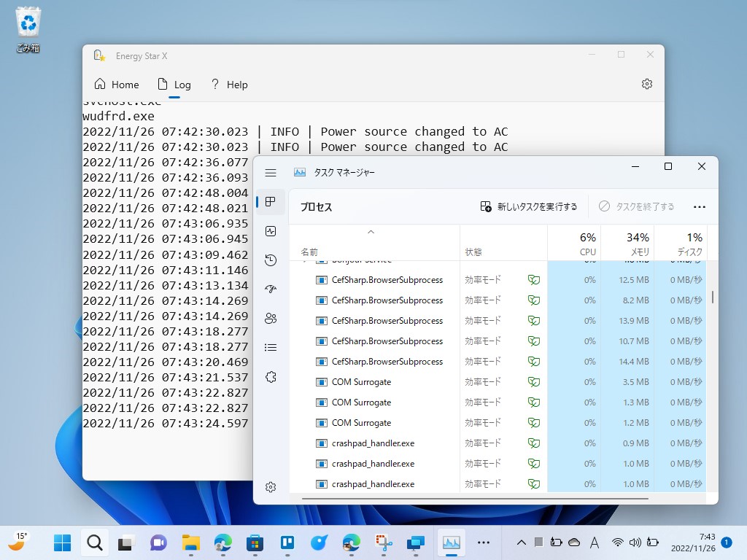
Task: Select Log tab in Energy Star X
Action: point(174,85)
